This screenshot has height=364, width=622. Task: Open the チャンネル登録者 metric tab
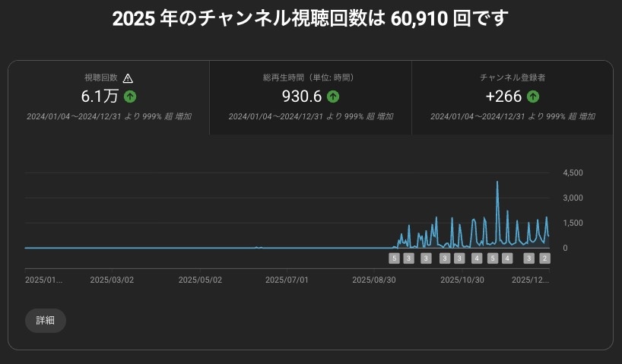(x=512, y=97)
